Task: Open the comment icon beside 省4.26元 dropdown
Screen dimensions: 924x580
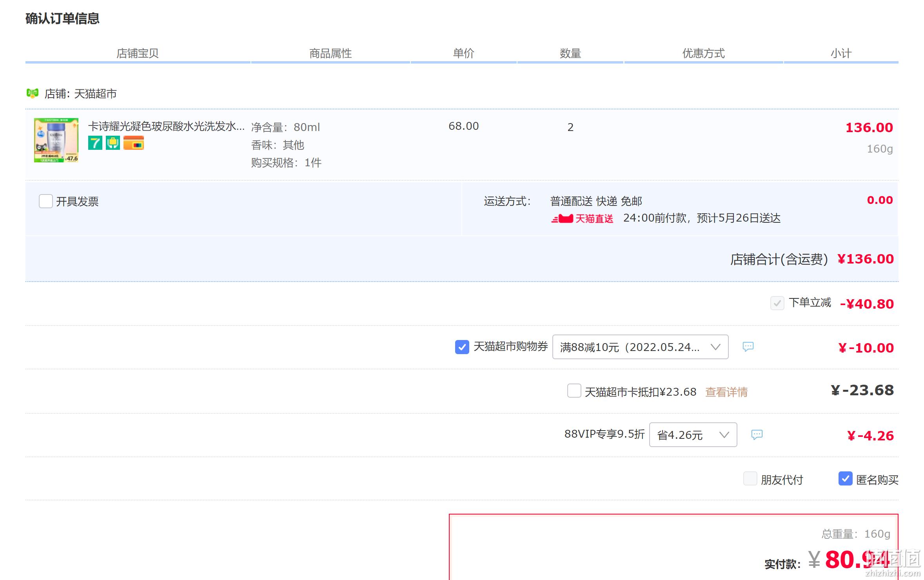Action: coord(757,435)
